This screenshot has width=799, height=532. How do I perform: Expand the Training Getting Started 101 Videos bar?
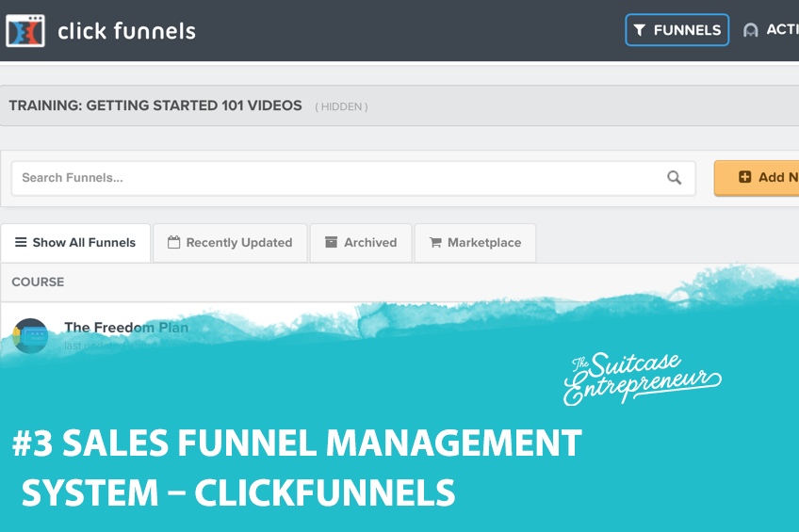tap(399, 105)
